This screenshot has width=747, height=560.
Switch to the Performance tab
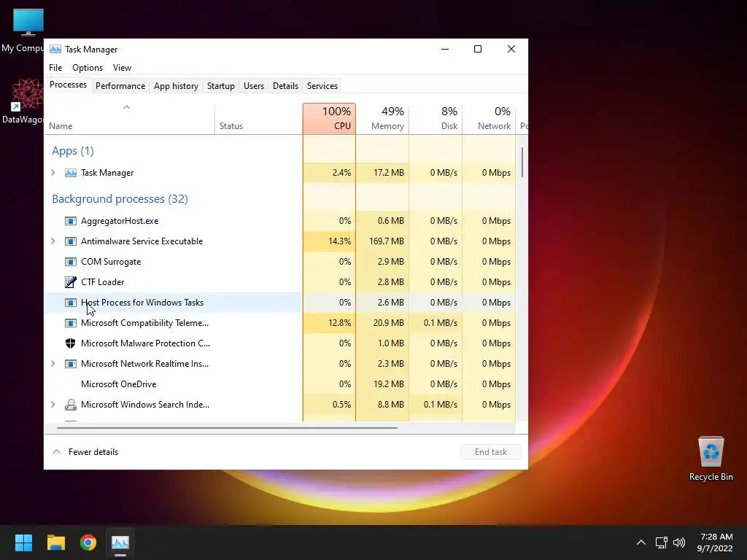(x=120, y=86)
